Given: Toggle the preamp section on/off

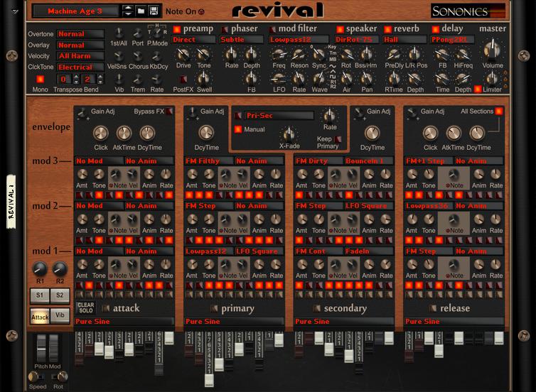Looking at the screenshot, I should click(177, 29).
